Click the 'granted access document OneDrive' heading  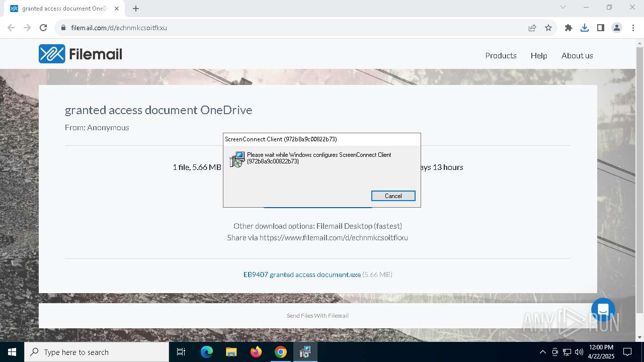click(x=158, y=110)
